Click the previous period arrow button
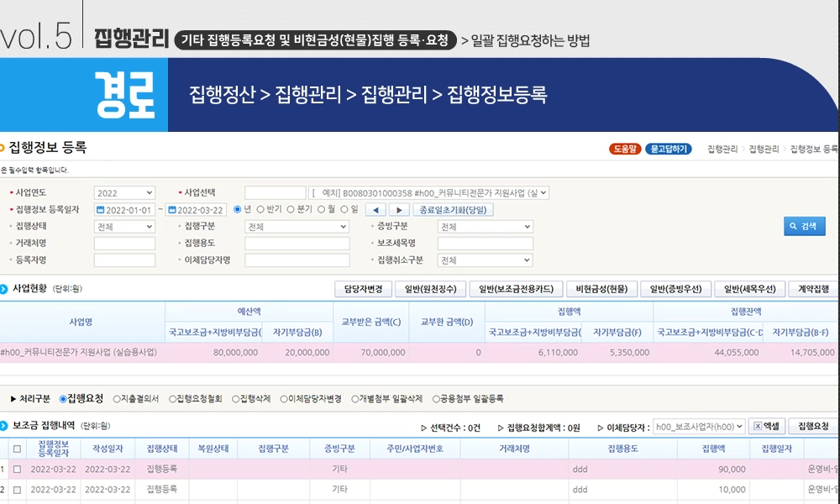Viewport: 840px width, 504px height. coord(375,210)
